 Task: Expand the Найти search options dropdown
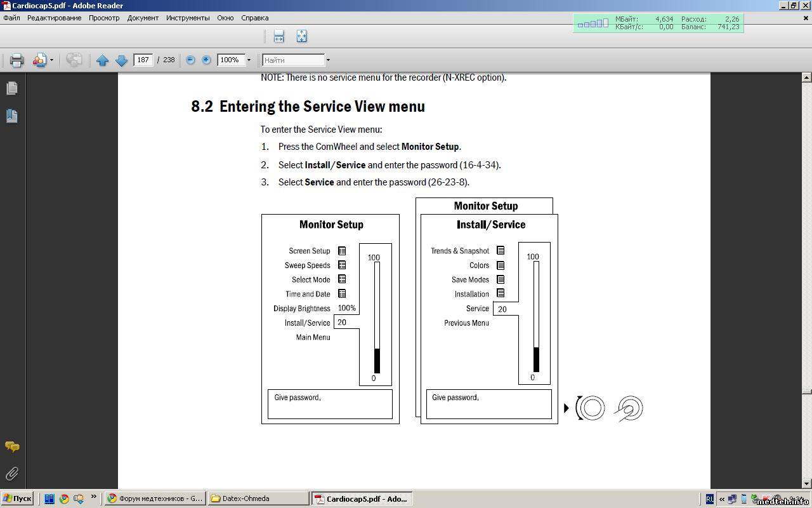[328, 60]
